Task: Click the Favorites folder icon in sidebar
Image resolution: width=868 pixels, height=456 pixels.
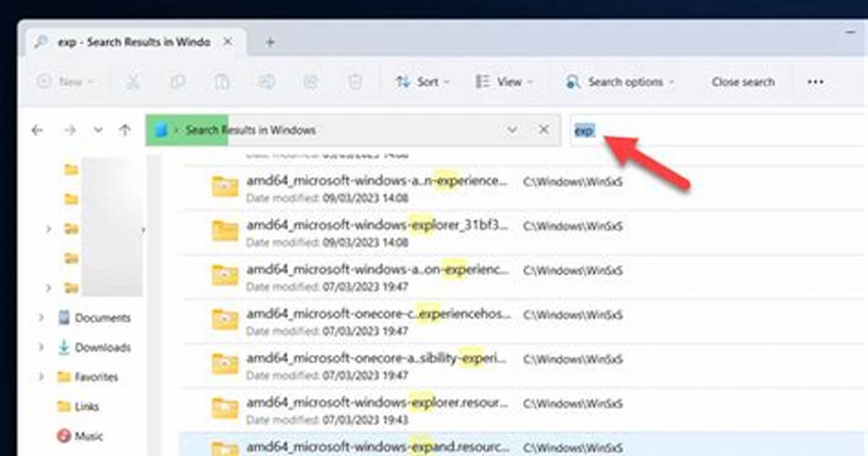Action: point(64,377)
